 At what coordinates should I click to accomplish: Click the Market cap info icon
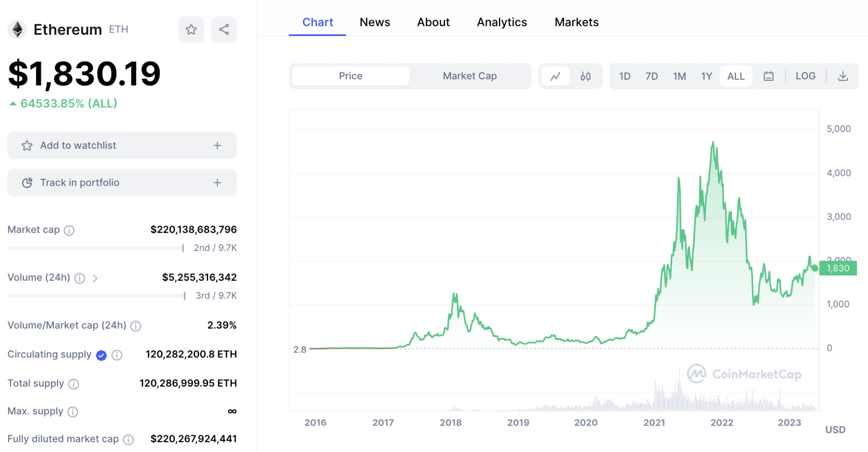(x=69, y=230)
